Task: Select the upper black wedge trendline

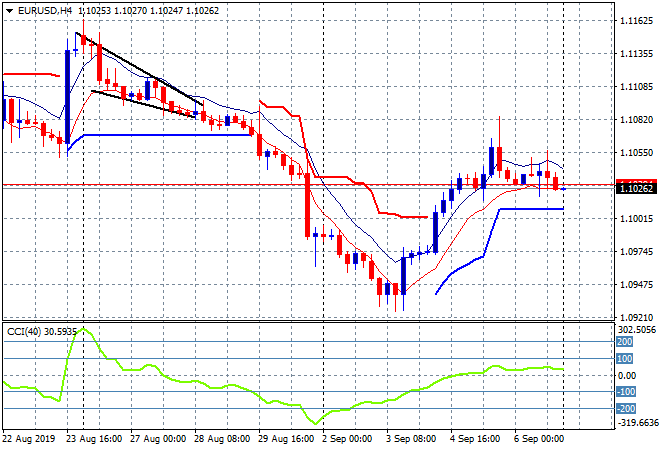Action: pyautogui.click(x=140, y=70)
